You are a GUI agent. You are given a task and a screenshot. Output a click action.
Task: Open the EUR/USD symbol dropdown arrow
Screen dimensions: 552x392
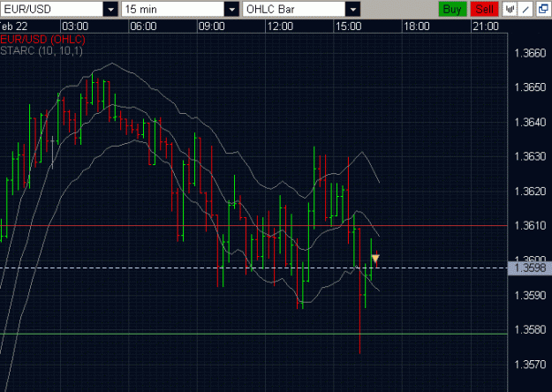tap(110, 9)
